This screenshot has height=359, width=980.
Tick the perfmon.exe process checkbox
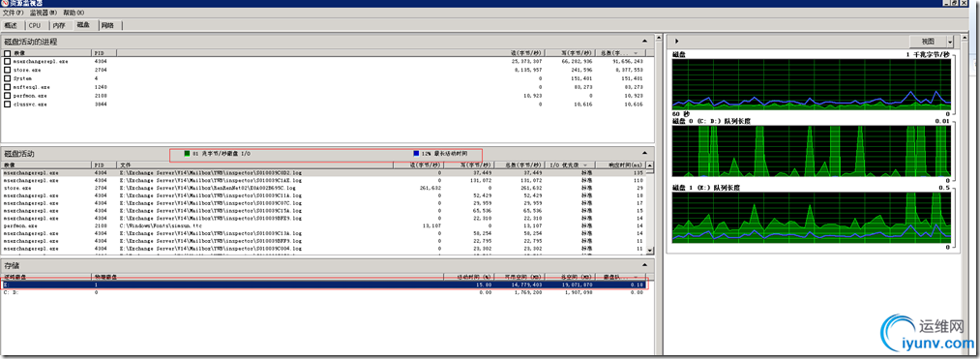(8, 96)
